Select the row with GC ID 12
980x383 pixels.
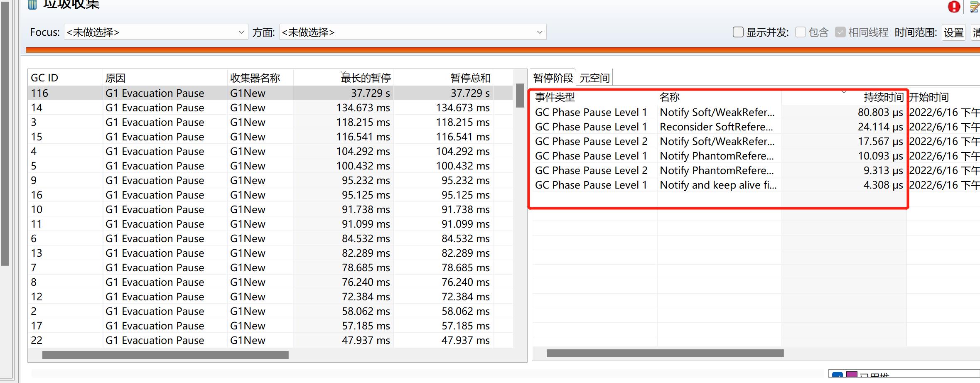coord(270,297)
